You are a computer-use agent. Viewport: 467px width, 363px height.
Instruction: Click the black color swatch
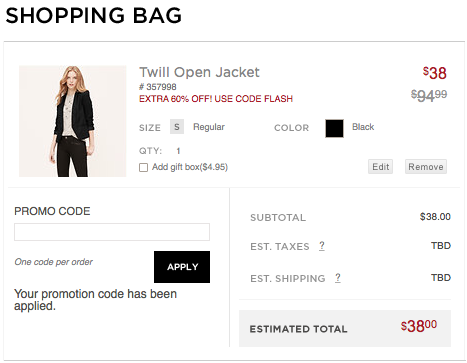334,128
